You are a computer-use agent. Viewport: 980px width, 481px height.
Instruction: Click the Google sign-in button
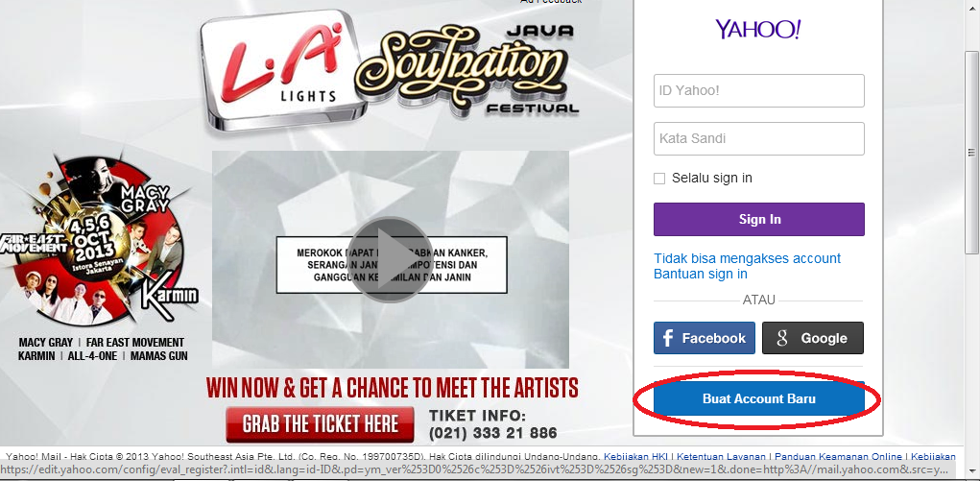click(812, 338)
